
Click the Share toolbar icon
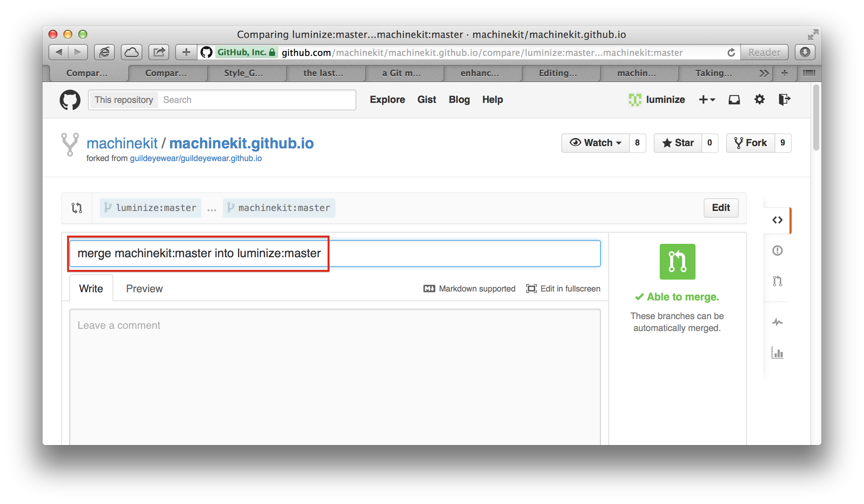click(x=159, y=52)
